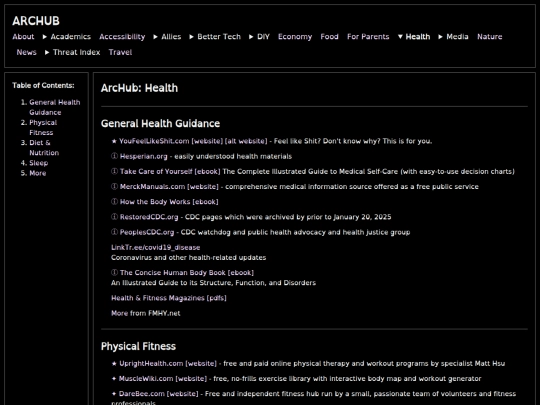
Task: Jump to Sleep in table of contents
Action: coord(39,163)
